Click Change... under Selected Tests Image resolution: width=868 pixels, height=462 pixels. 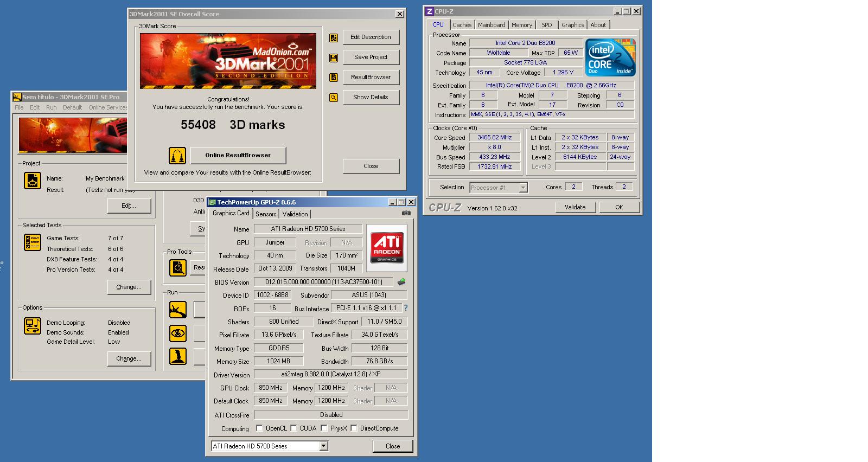point(129,287)
